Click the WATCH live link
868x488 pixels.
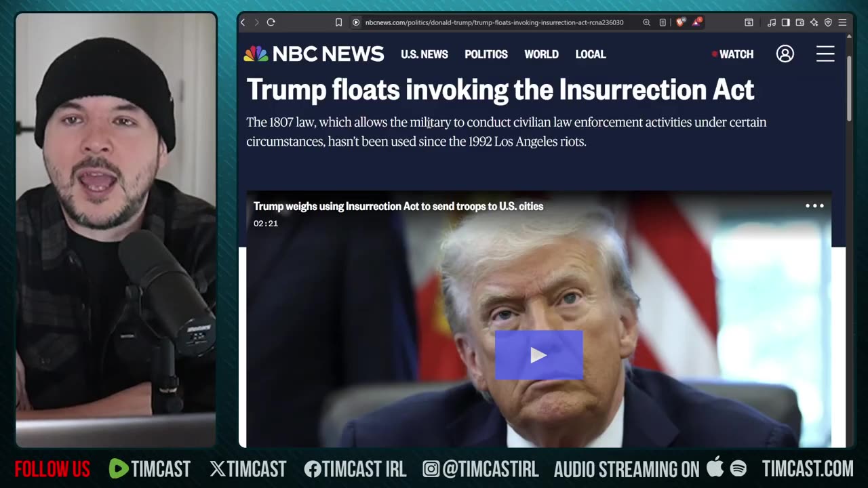(732, 54)
